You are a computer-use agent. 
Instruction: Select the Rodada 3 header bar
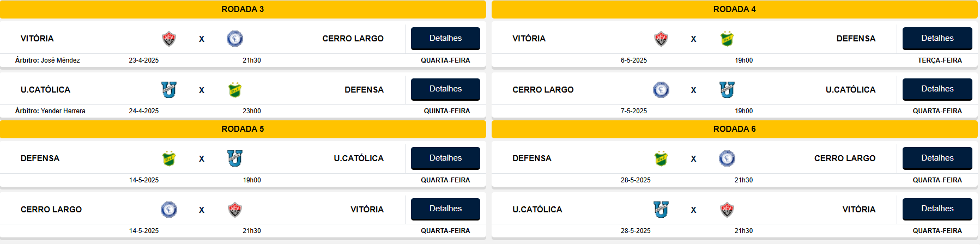click(x=243, y=9)
